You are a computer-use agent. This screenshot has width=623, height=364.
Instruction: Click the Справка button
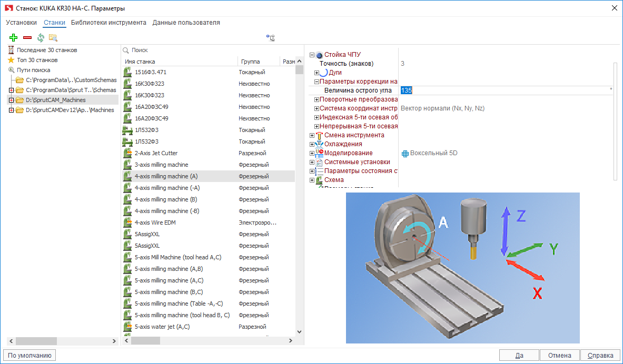tap(600, 355)
